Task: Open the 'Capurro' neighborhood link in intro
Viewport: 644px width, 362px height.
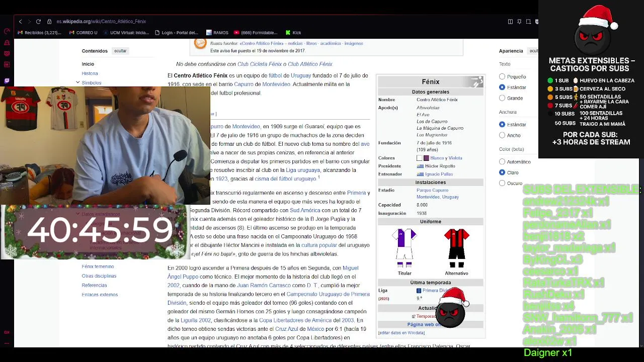Action: click(x=244, y=84)
